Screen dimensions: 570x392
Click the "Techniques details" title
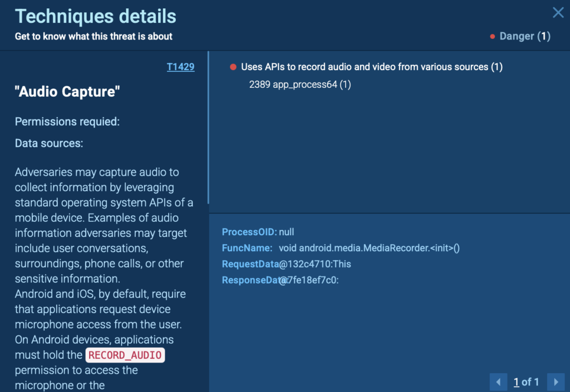tap(96, 16)
